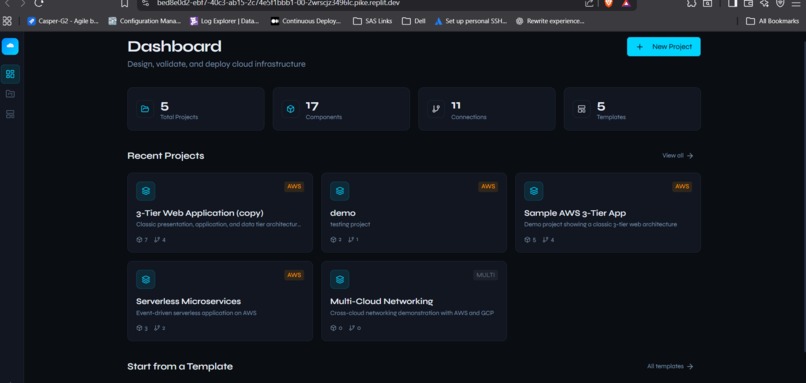Viewport: 806px width, 383px height.
Task: Click connection count 4 on 3-Tier Web Application (copy)
Action: click(160, 240)
